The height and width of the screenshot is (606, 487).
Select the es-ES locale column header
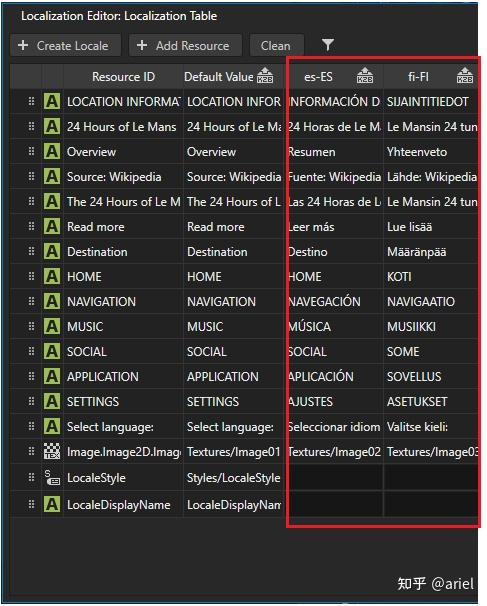coord(335,77)
